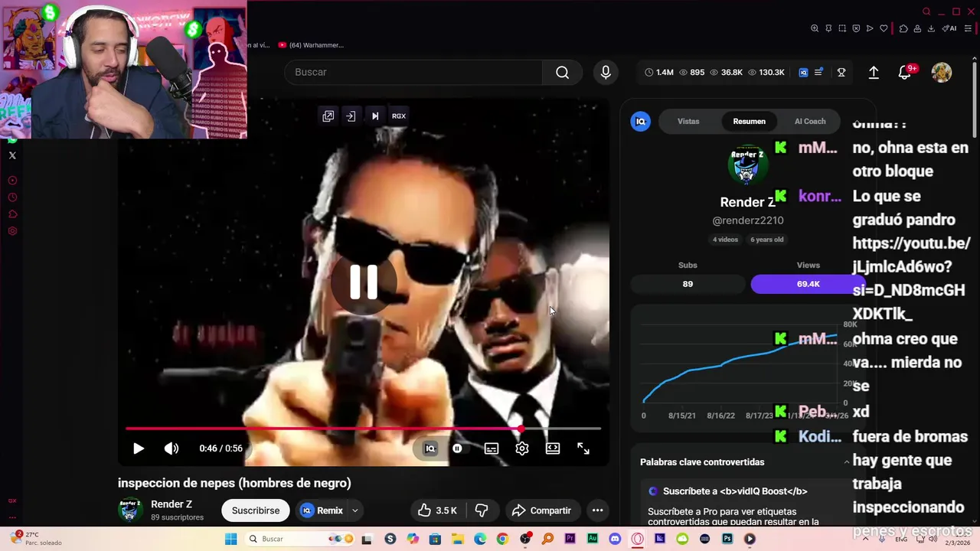Click the Compartir share button
980x551 pixels.
pyautogui.click(x=541, y=510)
